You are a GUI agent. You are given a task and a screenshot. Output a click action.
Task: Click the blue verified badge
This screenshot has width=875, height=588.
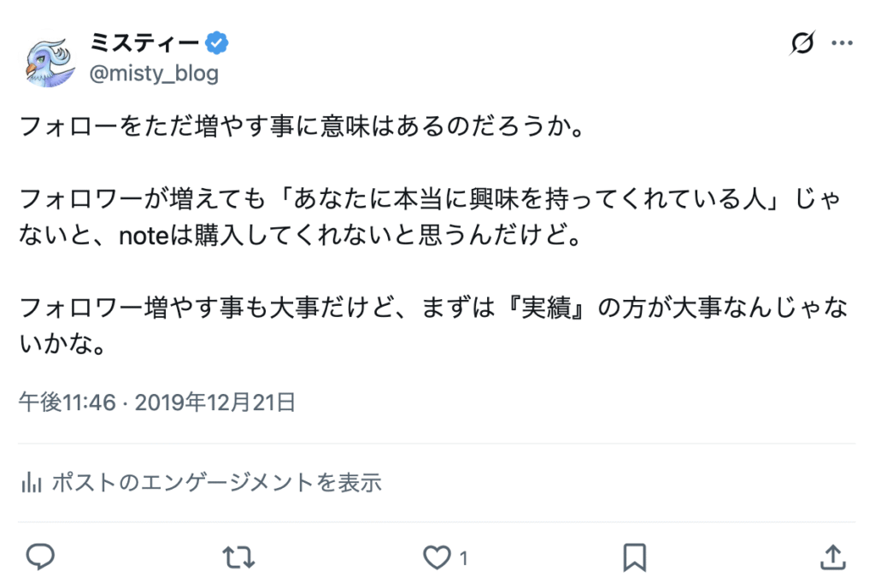pos(217,42)
